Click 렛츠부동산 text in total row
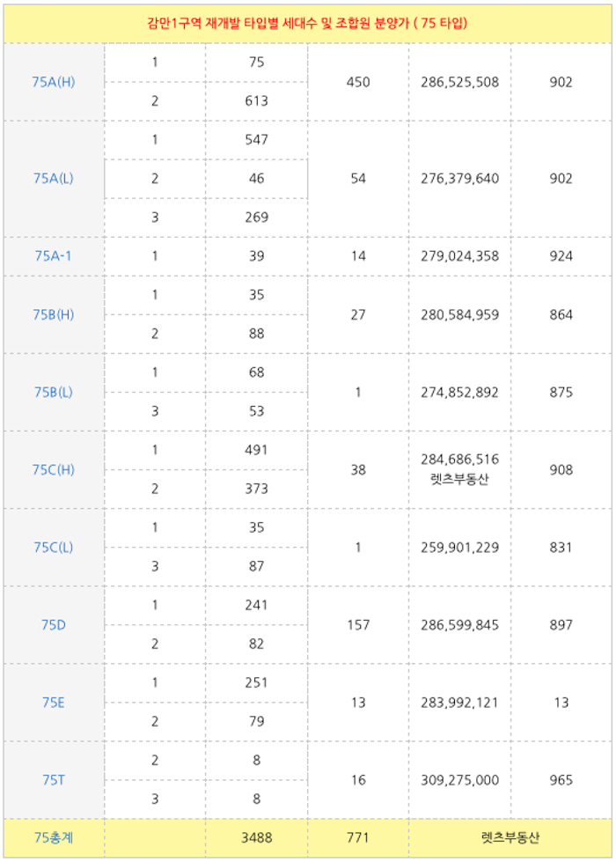Viewport: 616px width, 862px height. 510,837
